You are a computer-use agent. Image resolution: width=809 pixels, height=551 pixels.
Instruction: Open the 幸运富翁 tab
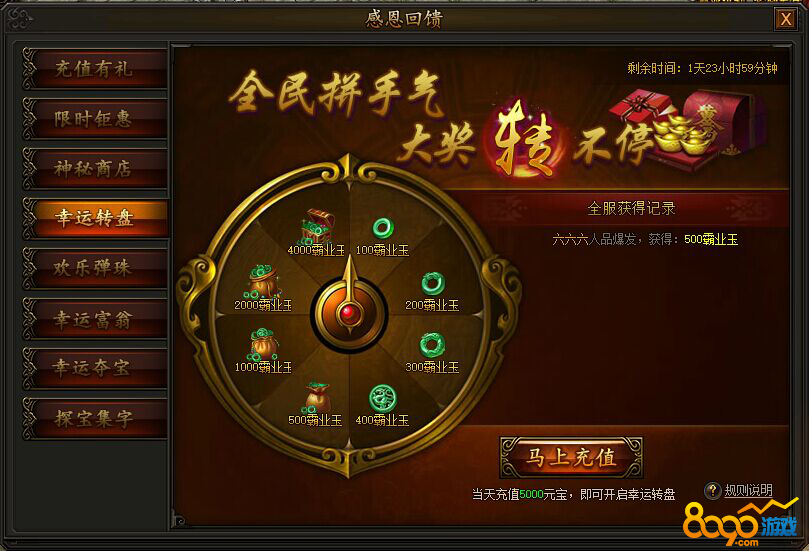[x=95, y=319]
